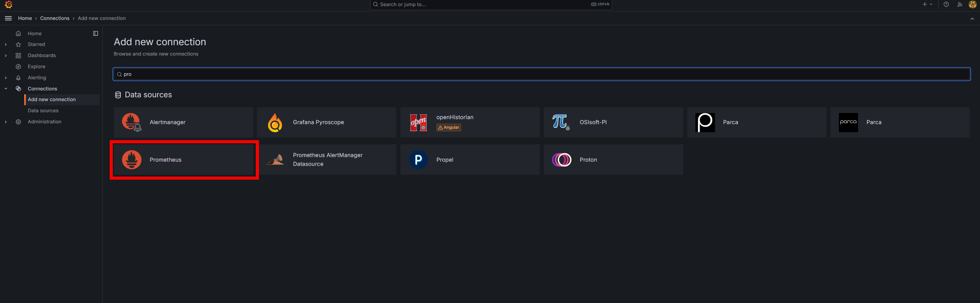Click the Connections icon in sidebar
Image resolution: width=980 pixels, height=303 pixels.
click(18, 89)
